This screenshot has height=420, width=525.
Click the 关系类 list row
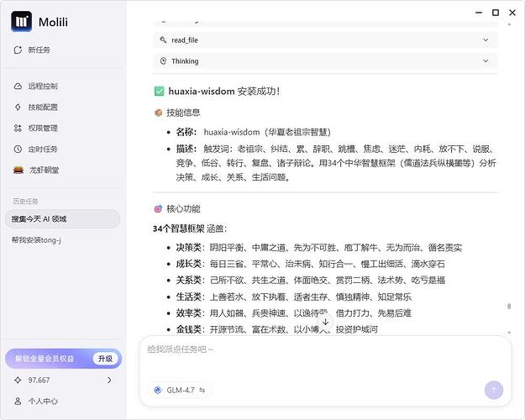click(310, 280)
